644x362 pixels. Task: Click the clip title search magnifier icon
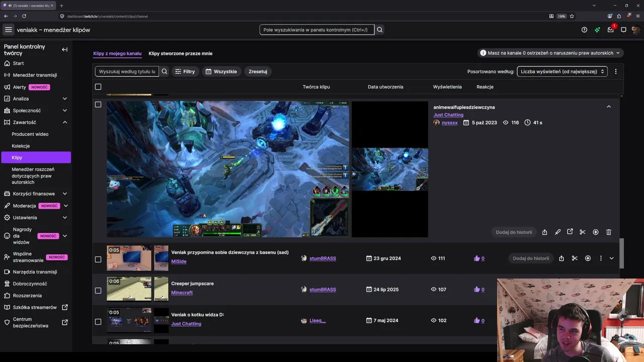pyautogui.click(x=164, y=71)
